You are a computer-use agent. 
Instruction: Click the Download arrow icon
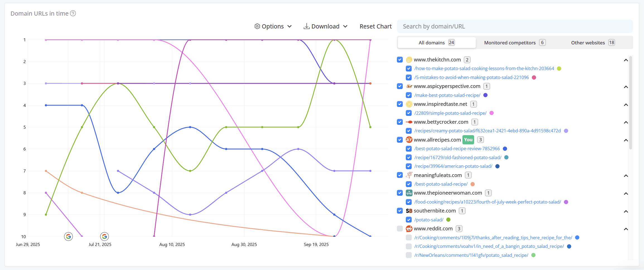tap(307, 26)
